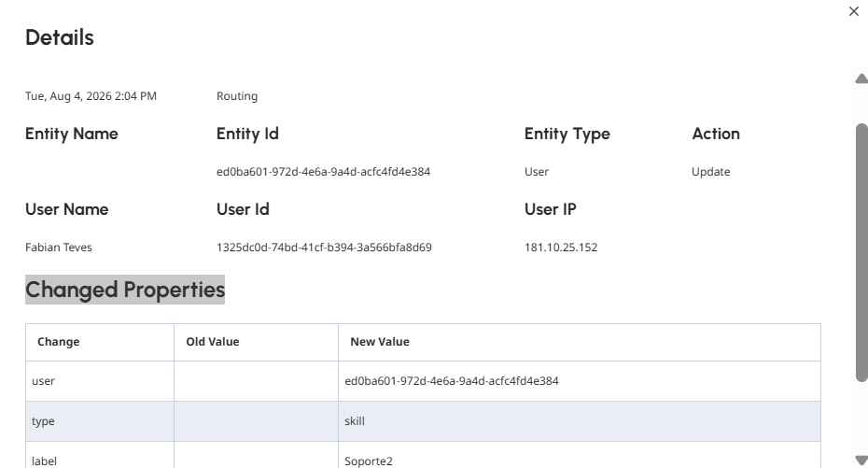Click the scrollbar up arrow
868x468 pixels.
[x=861, y=78]
